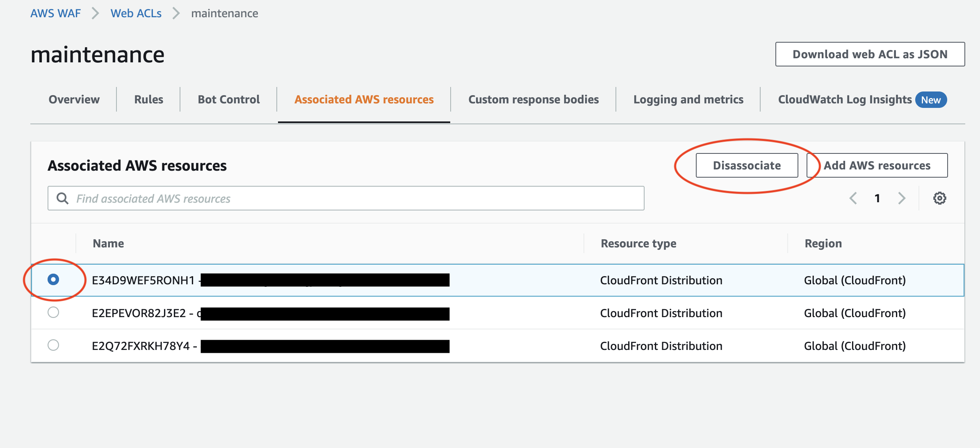Follow the Web ACLs breadcrumb link
Viewport: 980px width, 448px height.
(x=136, y=14)
